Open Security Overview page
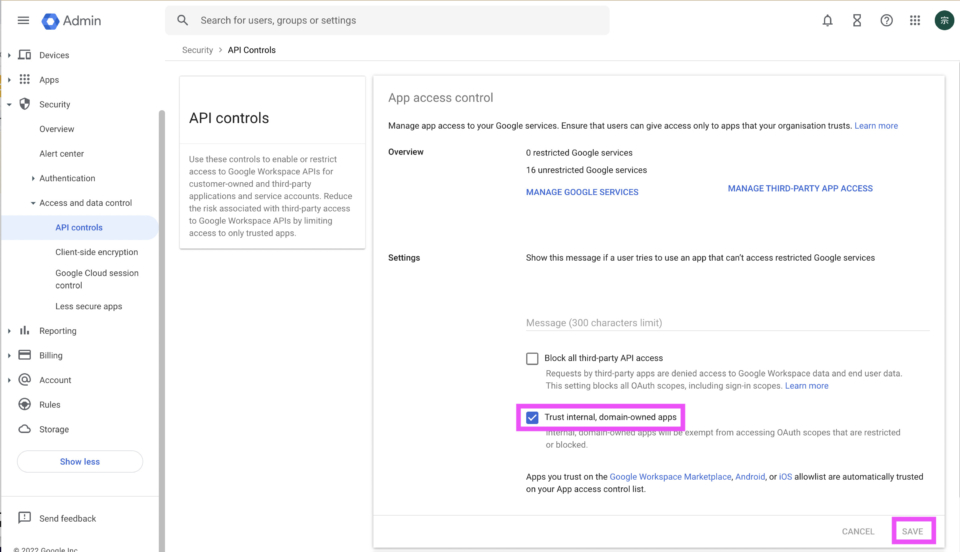The image size is (960, 552). 56,129
